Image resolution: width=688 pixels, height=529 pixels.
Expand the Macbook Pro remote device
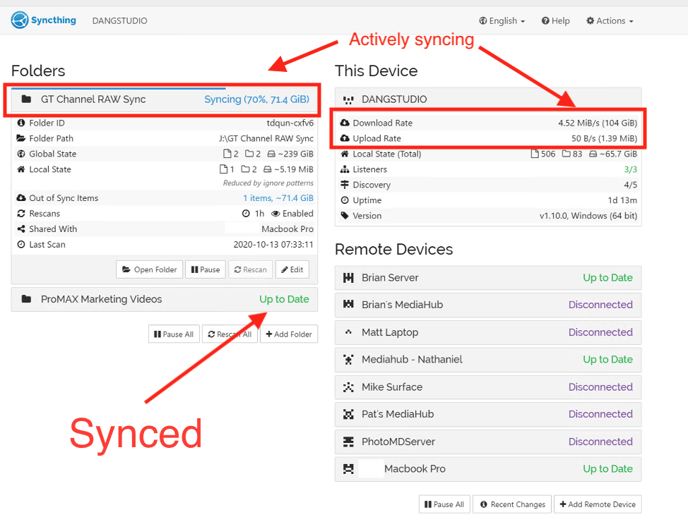click(488, 469)
